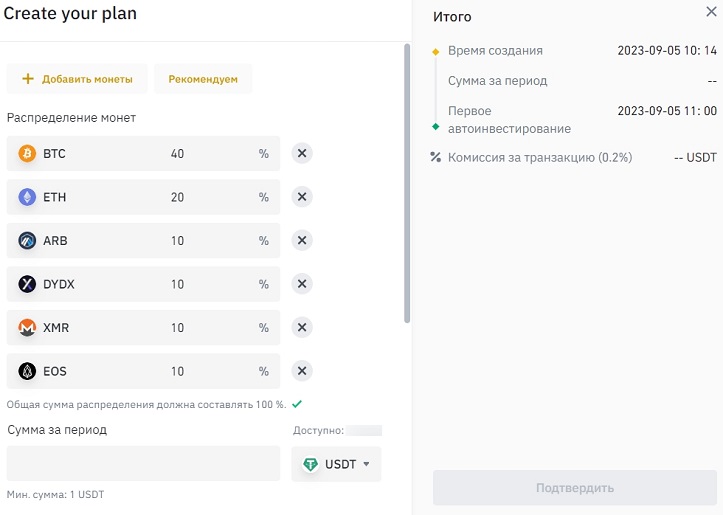Viewport: 723px width, 515px height.
Task: Click the Добавить монеты button
Action: point(77,79)
